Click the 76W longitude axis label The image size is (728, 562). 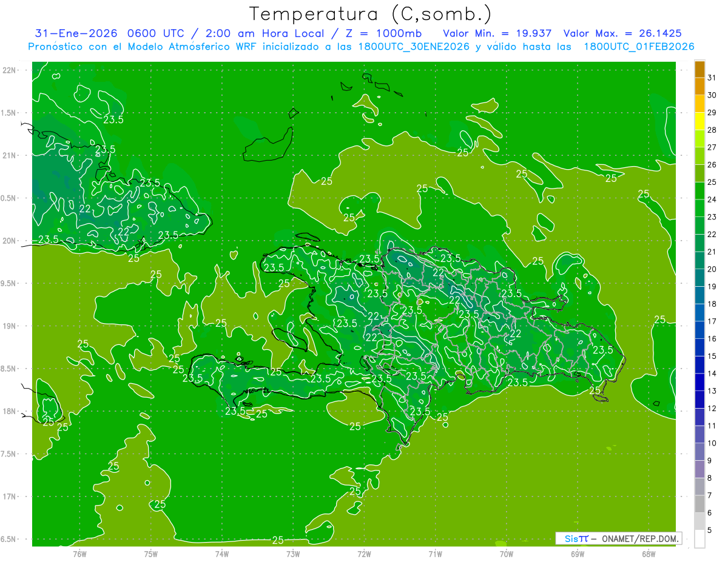[x=79, y=554]
